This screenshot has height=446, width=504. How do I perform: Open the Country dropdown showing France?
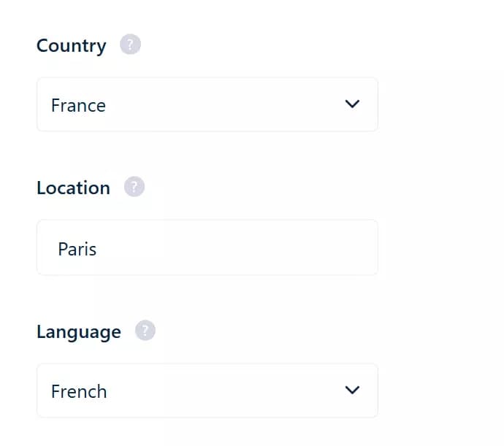point(207,104)
